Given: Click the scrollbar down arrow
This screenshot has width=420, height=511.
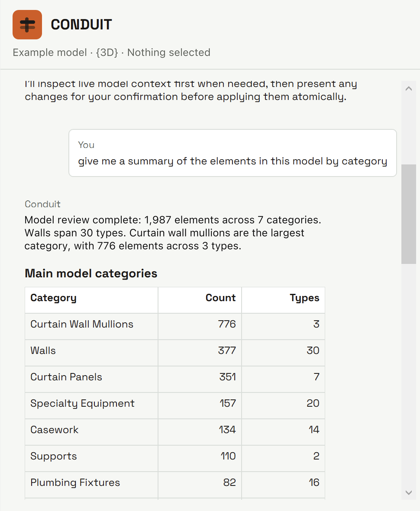Looking at the screenshot, I should click(x=409, y=492).
